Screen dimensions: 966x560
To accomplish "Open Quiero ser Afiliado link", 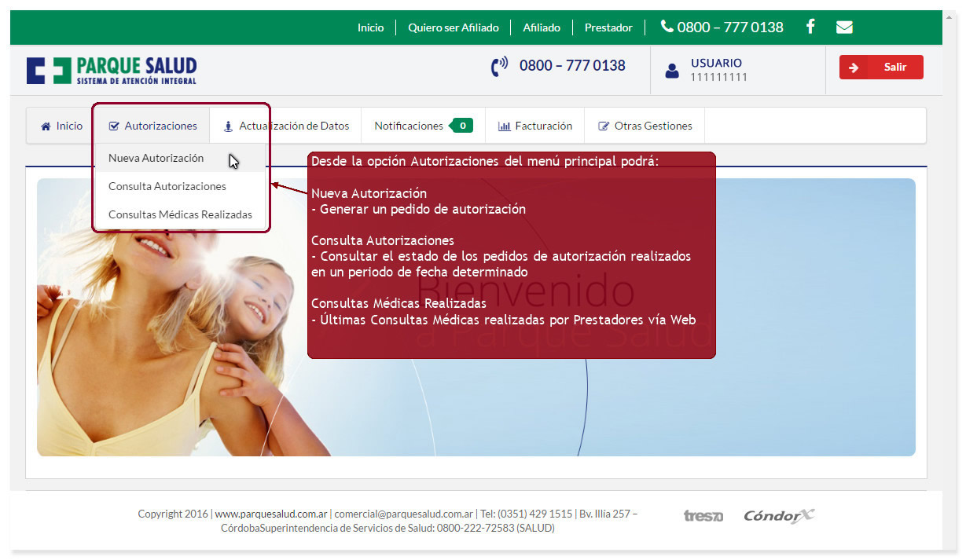I will [x=454, y=27].
